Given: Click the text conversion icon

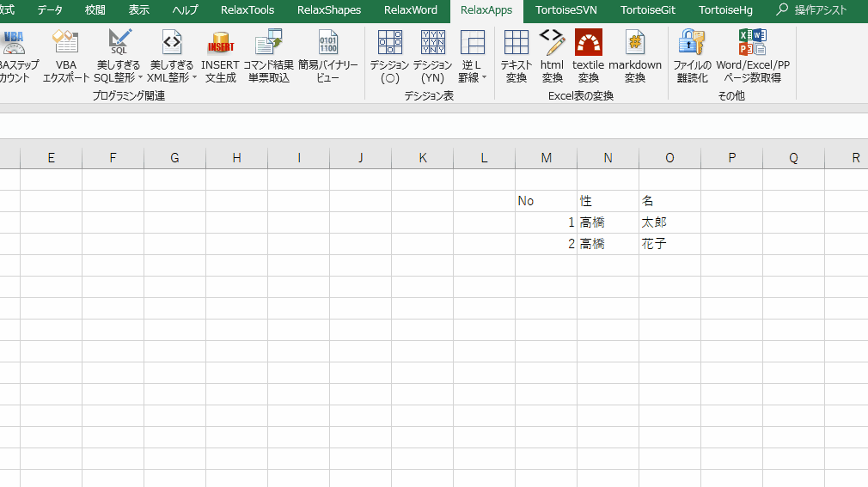Looking at the screenshot, I should pos(516,43).
